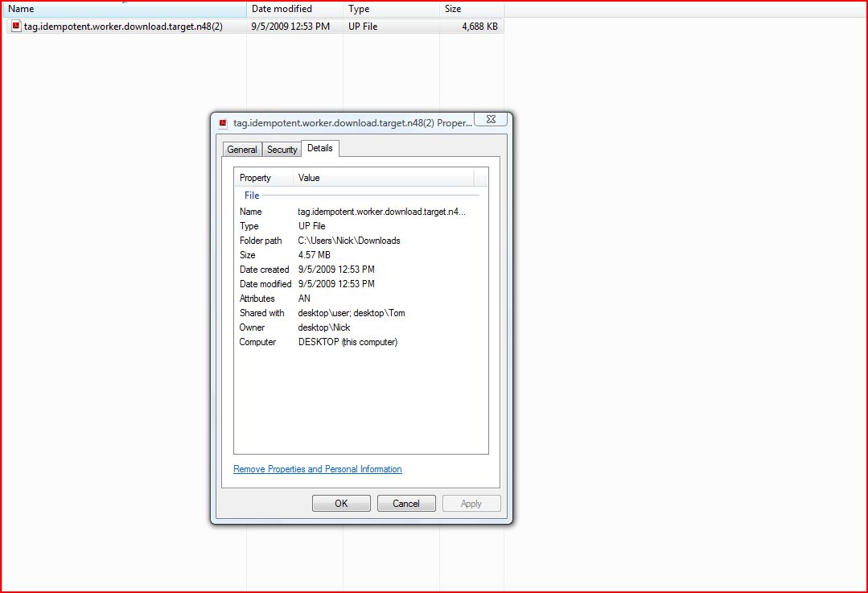Open the Security tab
Viewport: 868px width, 593px height.
282,149
